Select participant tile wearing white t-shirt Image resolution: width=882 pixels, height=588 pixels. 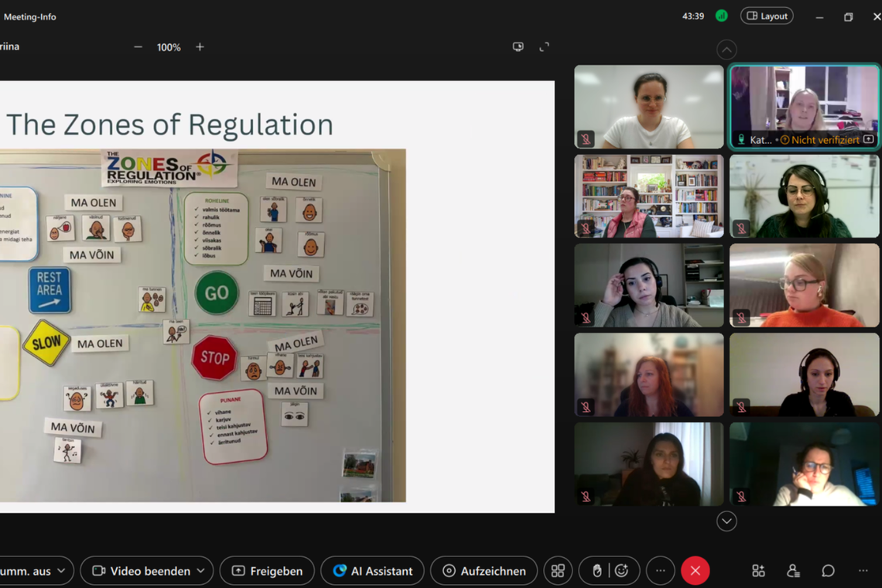click(x=649, y=106)
